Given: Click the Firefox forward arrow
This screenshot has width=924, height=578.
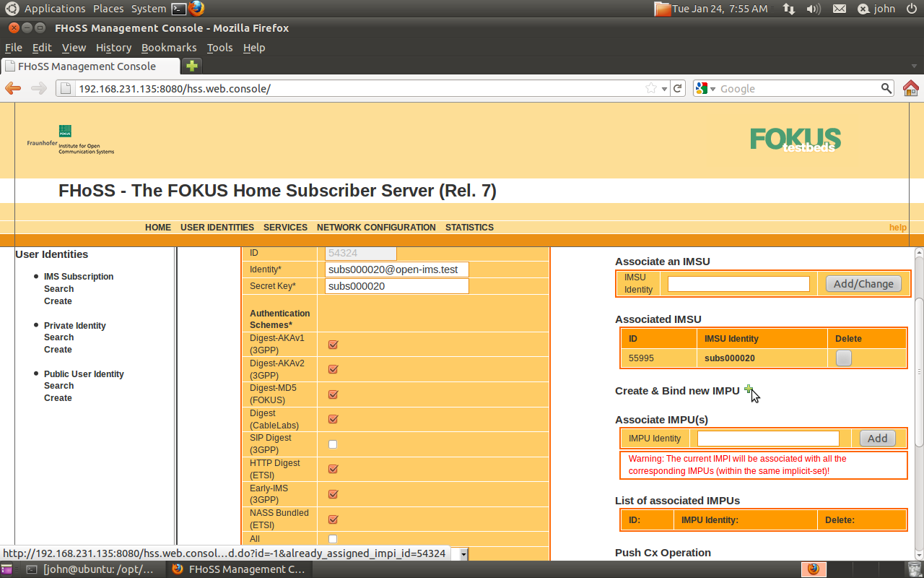Looking at the screenshot, I should [38, 88].
